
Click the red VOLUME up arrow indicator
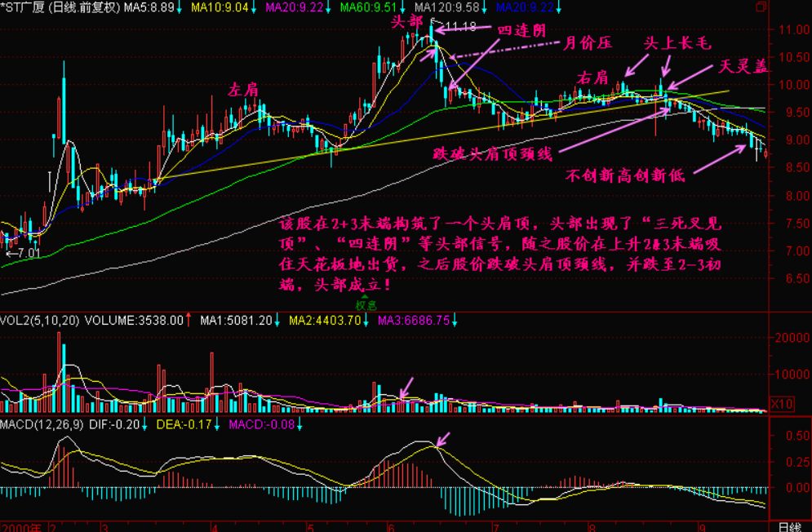pyautogui.click(x=189, y=321)
